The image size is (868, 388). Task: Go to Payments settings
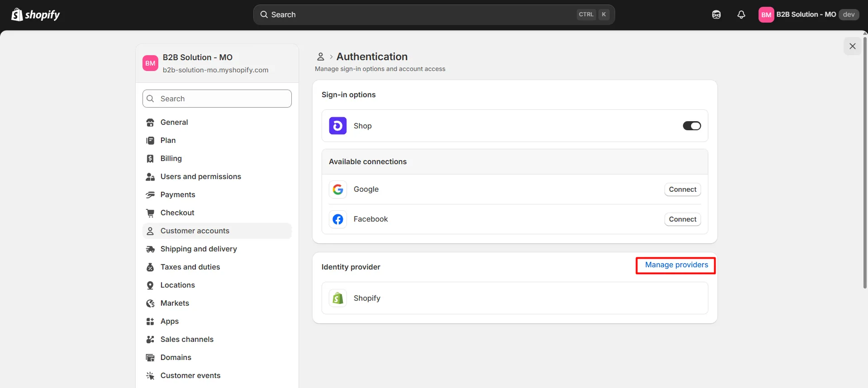[217, 194]
